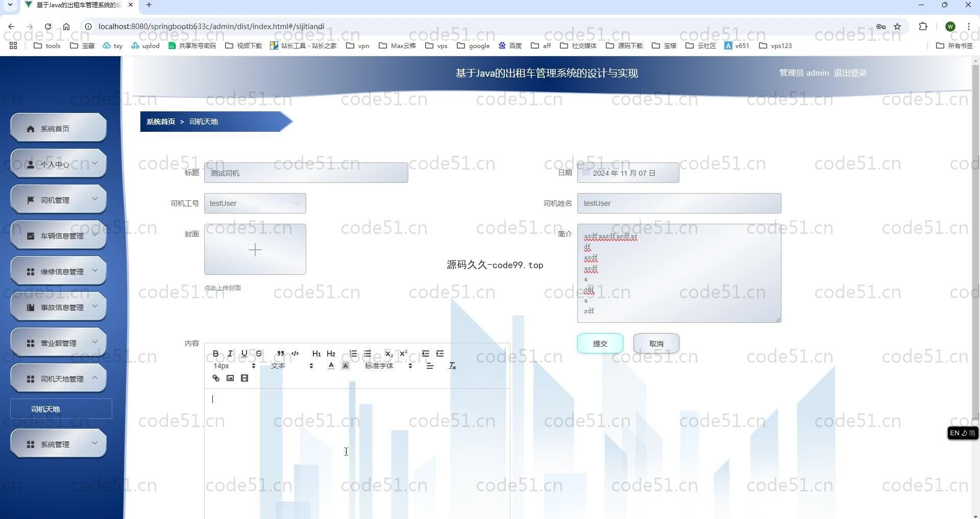This screenshot has width=980, height=519.
Task: Click the 提交 submit button
Action: tap(600, 343)
